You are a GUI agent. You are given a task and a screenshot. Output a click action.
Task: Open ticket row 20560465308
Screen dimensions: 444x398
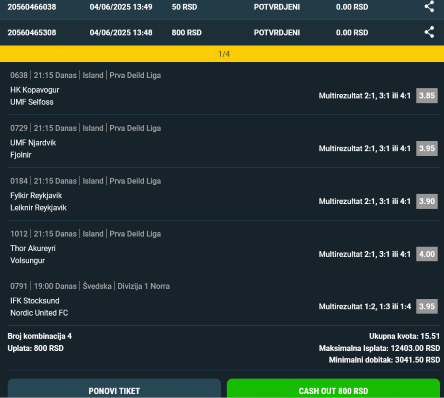pos(222,32)
